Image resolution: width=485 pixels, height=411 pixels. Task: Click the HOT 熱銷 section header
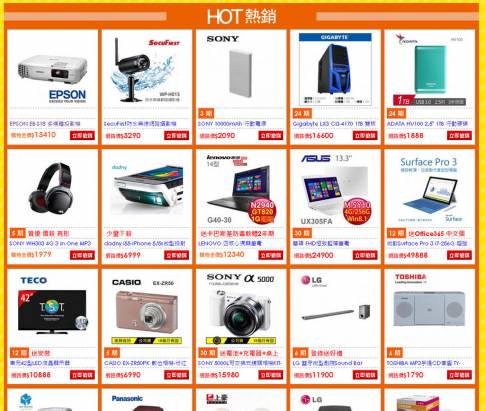pos(242,16)
